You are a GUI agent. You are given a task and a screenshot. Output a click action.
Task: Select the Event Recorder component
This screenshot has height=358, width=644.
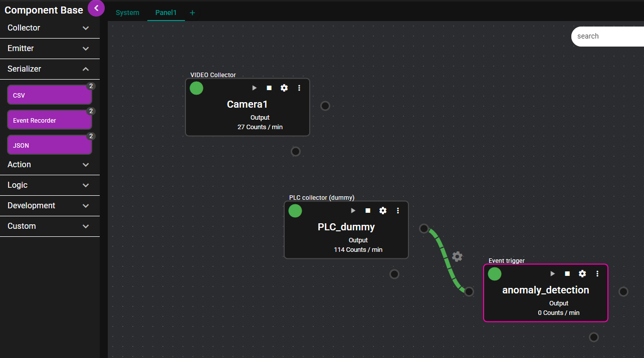(50, 120)
